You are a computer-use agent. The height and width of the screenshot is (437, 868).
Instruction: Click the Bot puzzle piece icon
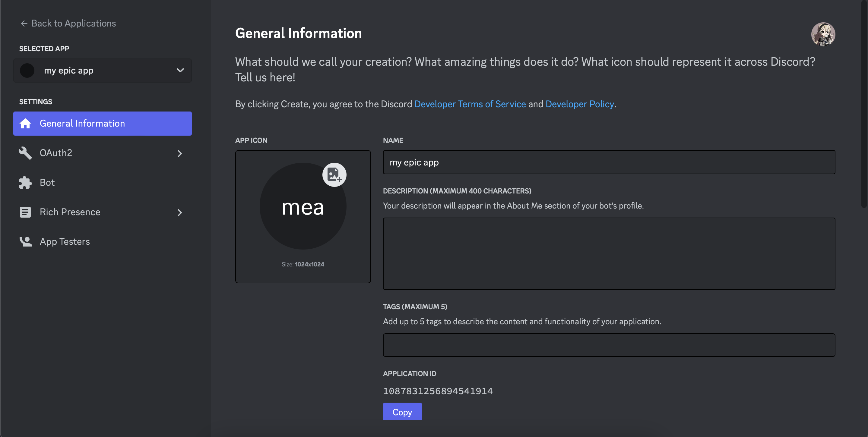25,182
